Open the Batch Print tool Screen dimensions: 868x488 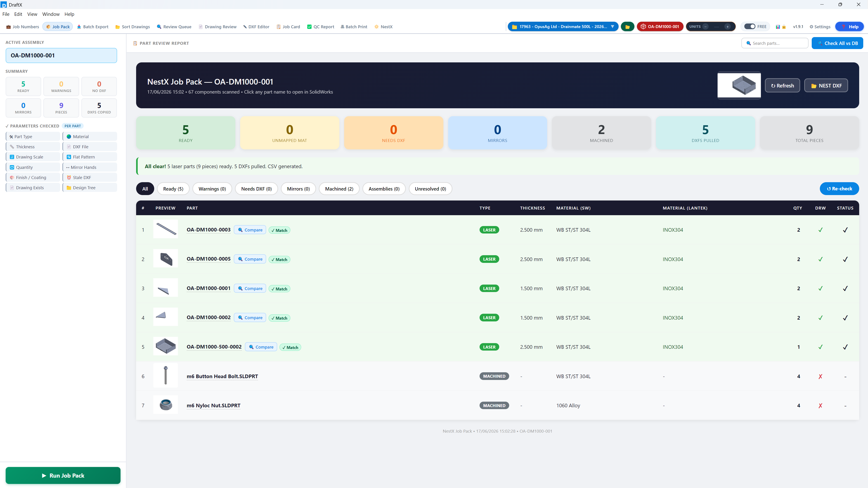click(354, 27)
